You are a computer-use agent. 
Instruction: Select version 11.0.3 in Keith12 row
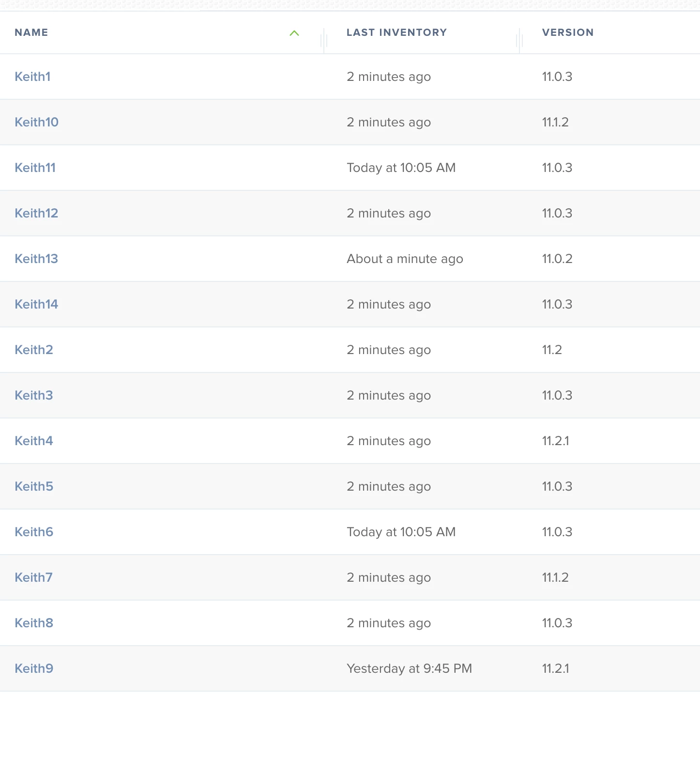point(557,213)
